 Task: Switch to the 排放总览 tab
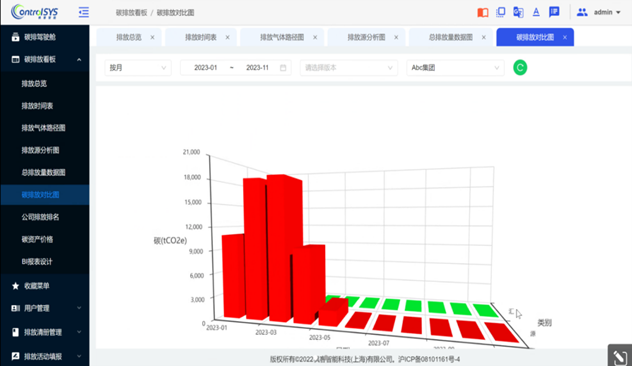(129, 37)
